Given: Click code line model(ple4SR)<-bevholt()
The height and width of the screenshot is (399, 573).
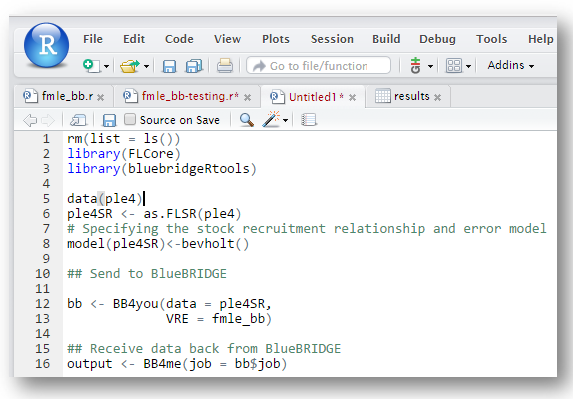Looking at the screenshot, I should 158,244.
